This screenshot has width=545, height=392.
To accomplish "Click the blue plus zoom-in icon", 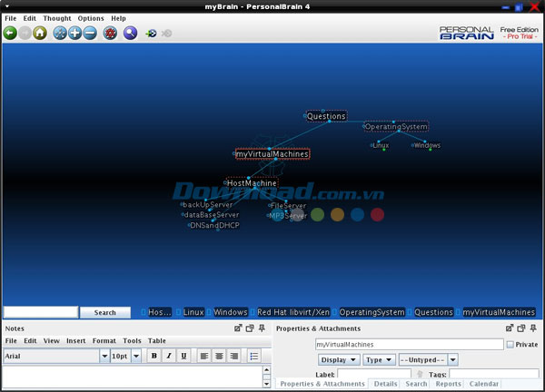I will coord(75,34).
